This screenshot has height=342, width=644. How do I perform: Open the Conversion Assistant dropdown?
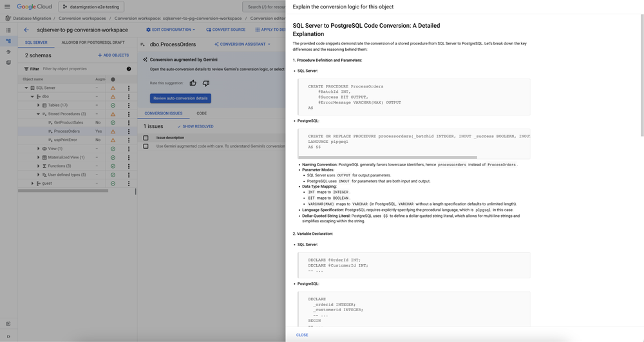(x=242, y=44)
